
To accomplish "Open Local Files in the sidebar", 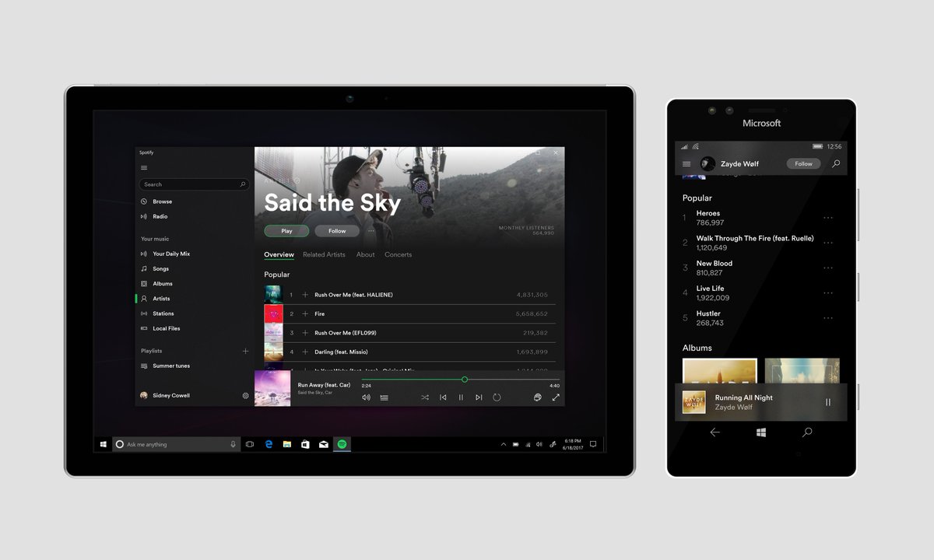I will (x=160, y=328).
